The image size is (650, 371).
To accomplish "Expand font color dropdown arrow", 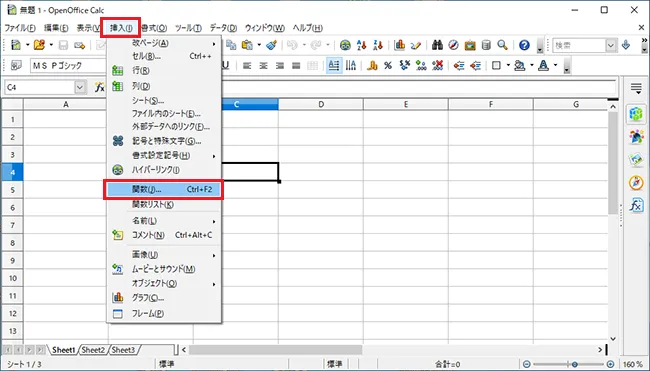I will point(555,65).
